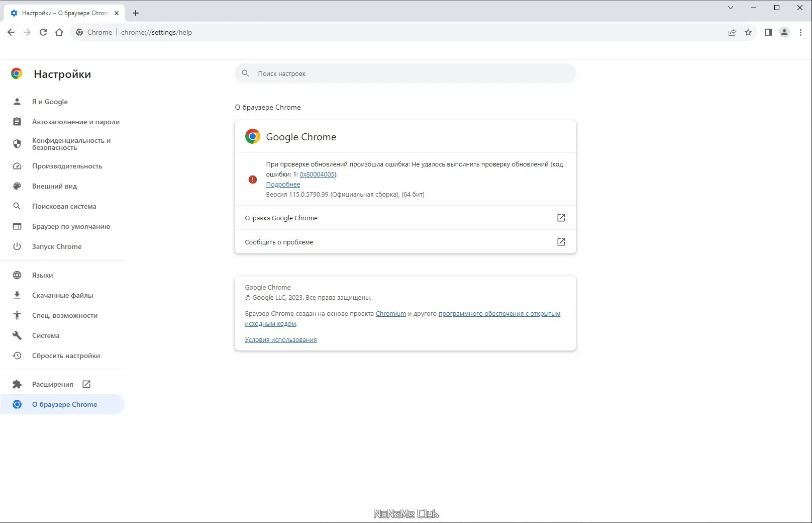812x523 pixels.
Task: Click the puzzle piece Расширения icon
Action: pos(17,384)
